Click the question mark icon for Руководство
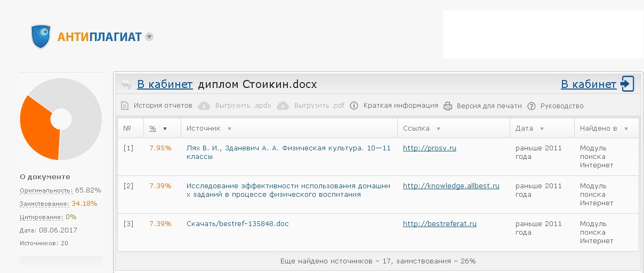This screenshot has width=644, height=273. (x=531, y=106)
